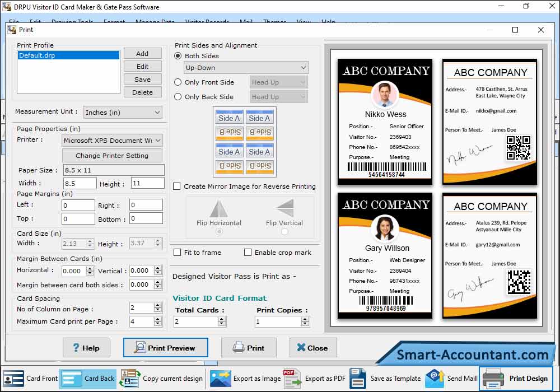Click the Print dialog title icon
This screenshot has width=560, height=392.
pos(12,30)
